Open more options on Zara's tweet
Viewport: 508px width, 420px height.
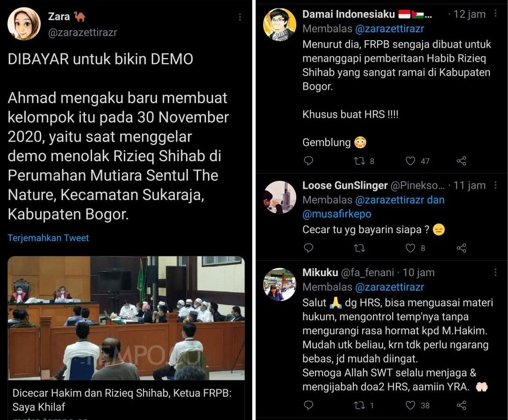point(240,17)
